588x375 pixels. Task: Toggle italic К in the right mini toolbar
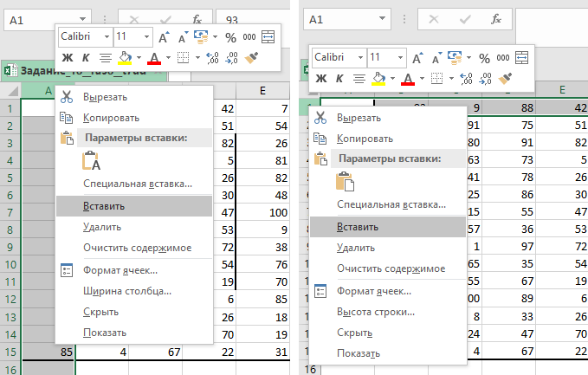click(339, 80)
